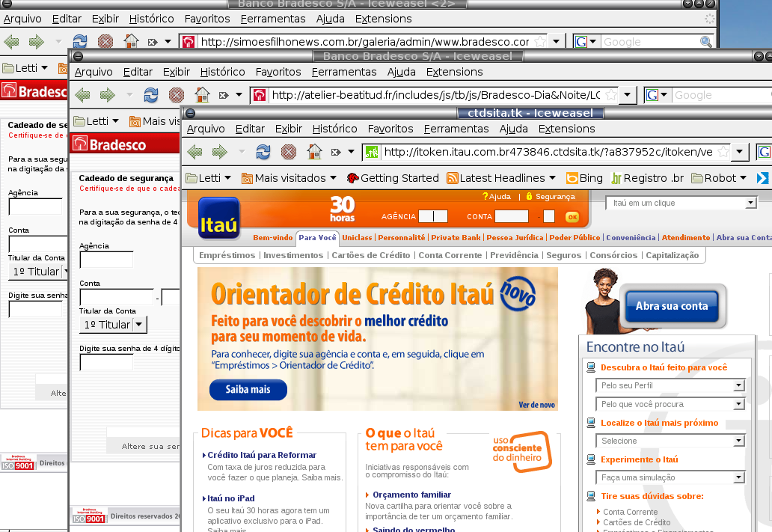Viewport: 772px width, 532px height.
Task: Open the Getting Started bookmark
Action: (393, 178)
